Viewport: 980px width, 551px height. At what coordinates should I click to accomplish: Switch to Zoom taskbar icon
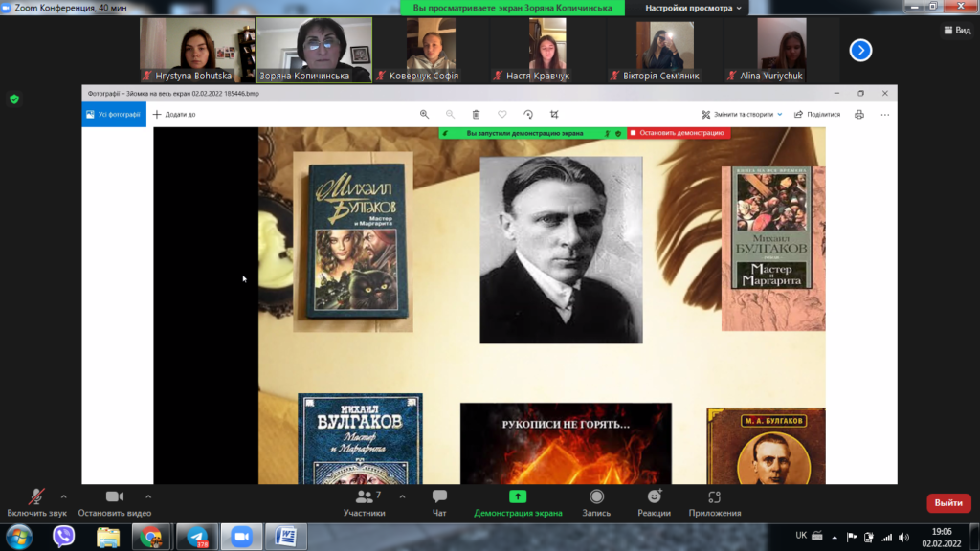click(241, 537)
